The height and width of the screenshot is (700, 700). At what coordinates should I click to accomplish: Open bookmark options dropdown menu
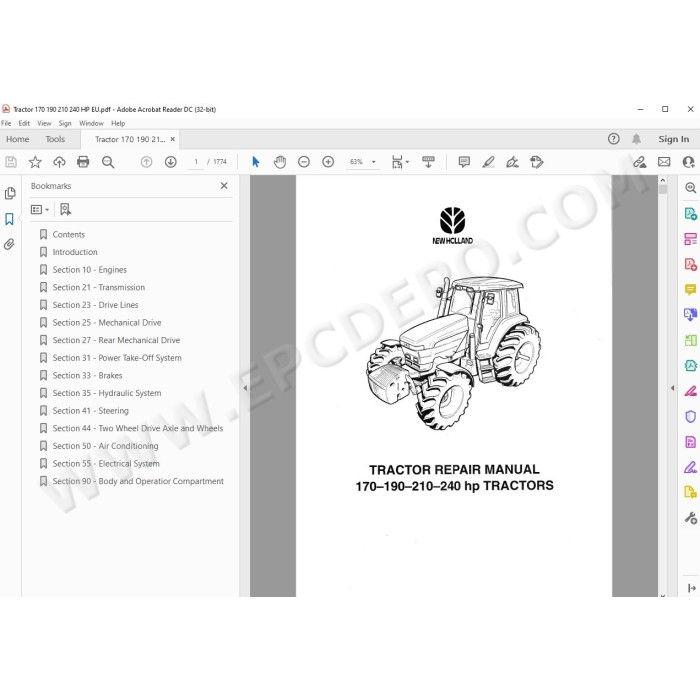click(x=40, y=209)
